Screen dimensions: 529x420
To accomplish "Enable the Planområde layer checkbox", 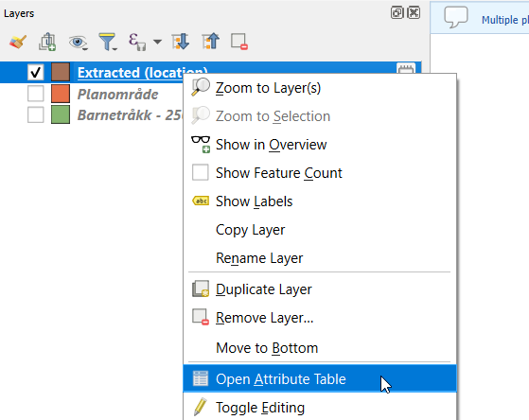I will 35,94.
